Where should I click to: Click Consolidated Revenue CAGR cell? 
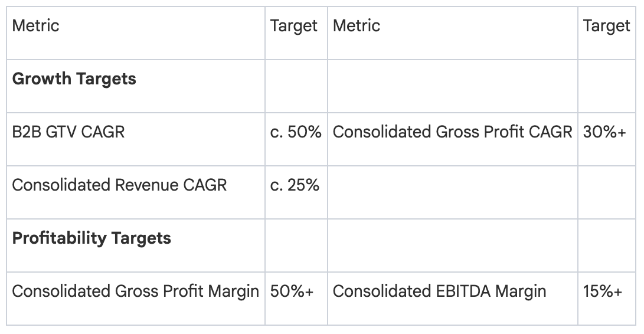click(x=119, y=185)
